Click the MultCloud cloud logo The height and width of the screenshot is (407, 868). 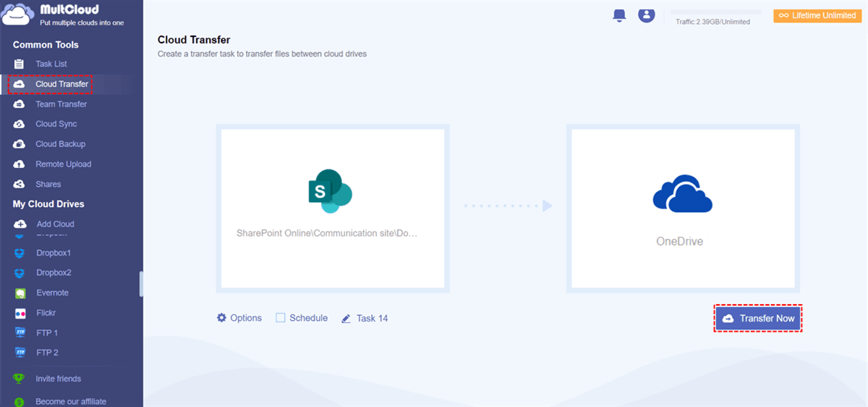[19, 14]
